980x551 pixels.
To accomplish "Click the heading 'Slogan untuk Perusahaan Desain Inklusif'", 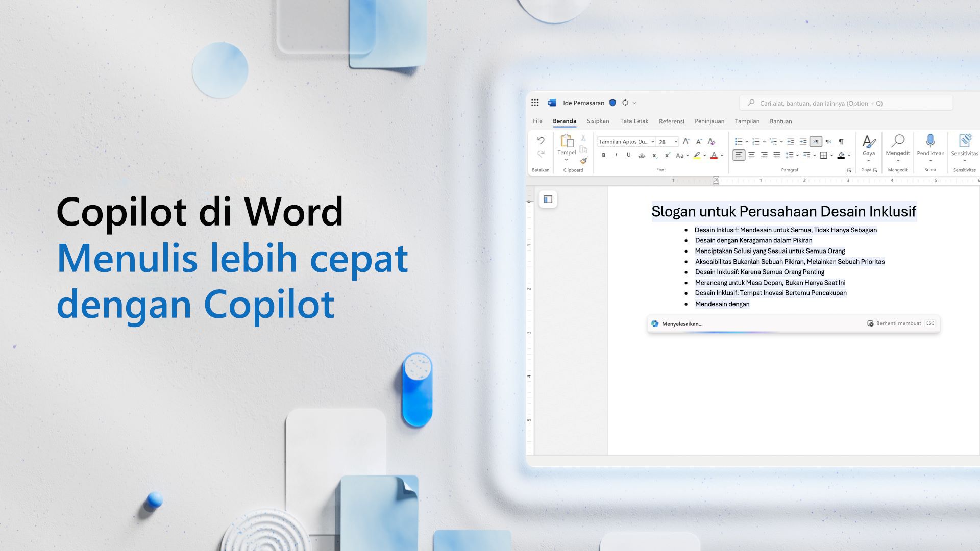I will pyautogui.click(x=784, y=211).
